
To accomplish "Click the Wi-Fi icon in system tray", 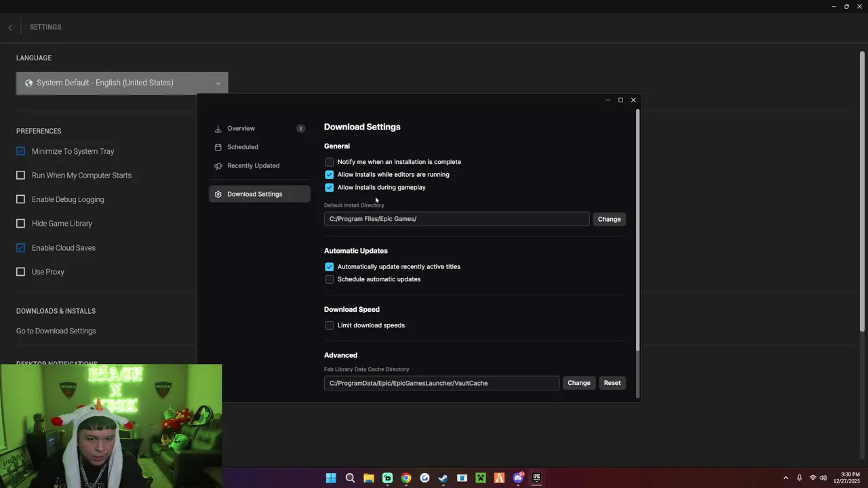I will point(812,478).
